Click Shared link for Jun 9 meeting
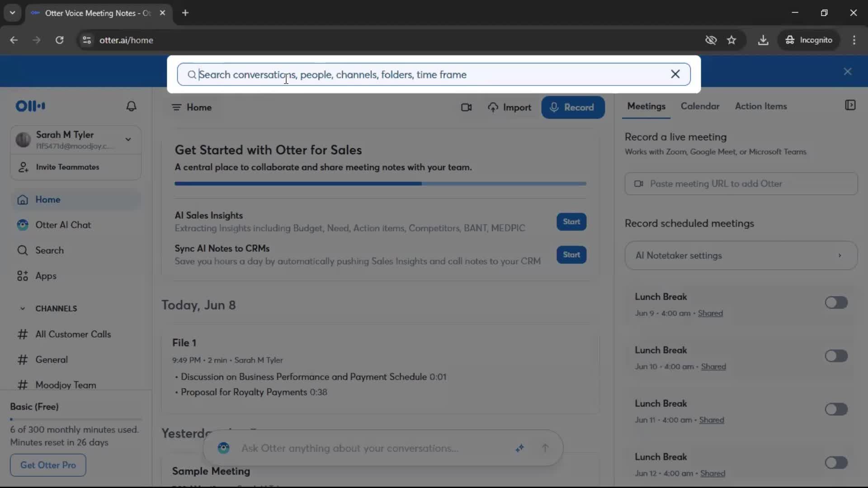 710,314
